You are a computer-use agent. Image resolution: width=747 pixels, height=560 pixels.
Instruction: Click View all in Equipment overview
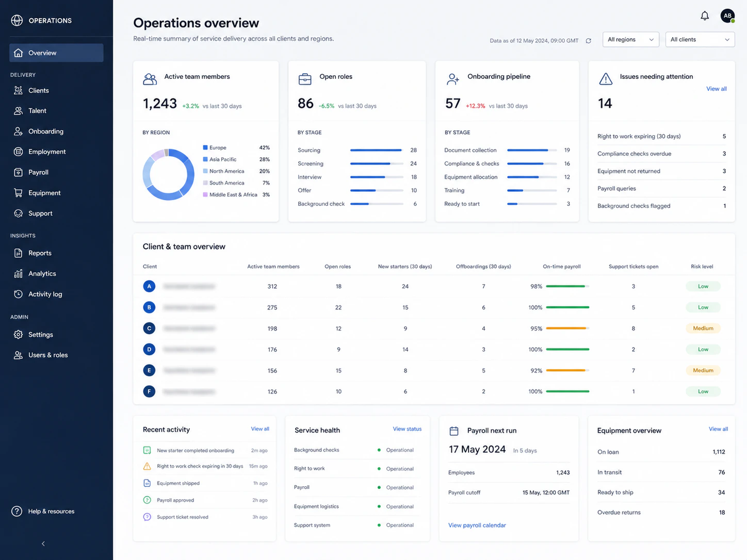718,429
